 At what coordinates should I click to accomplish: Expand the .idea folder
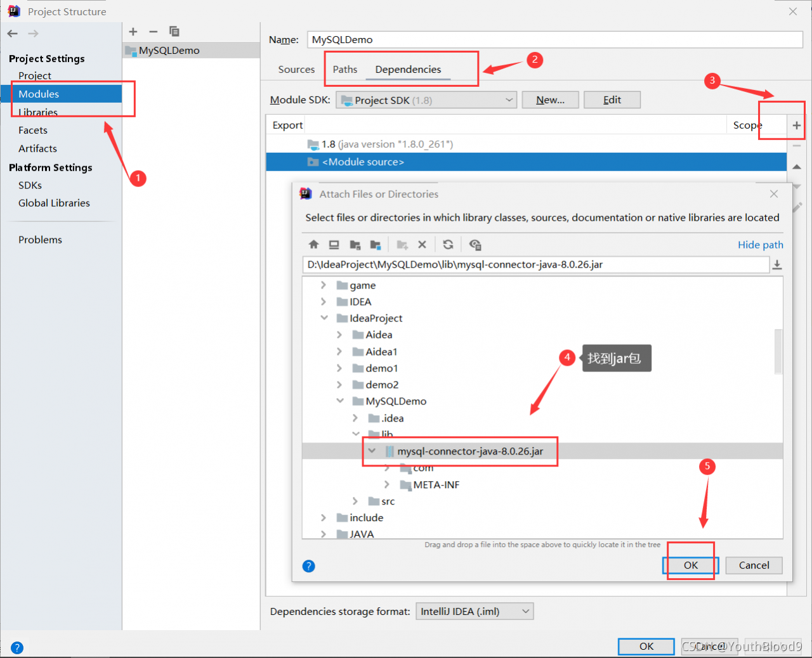coord(355,418)
